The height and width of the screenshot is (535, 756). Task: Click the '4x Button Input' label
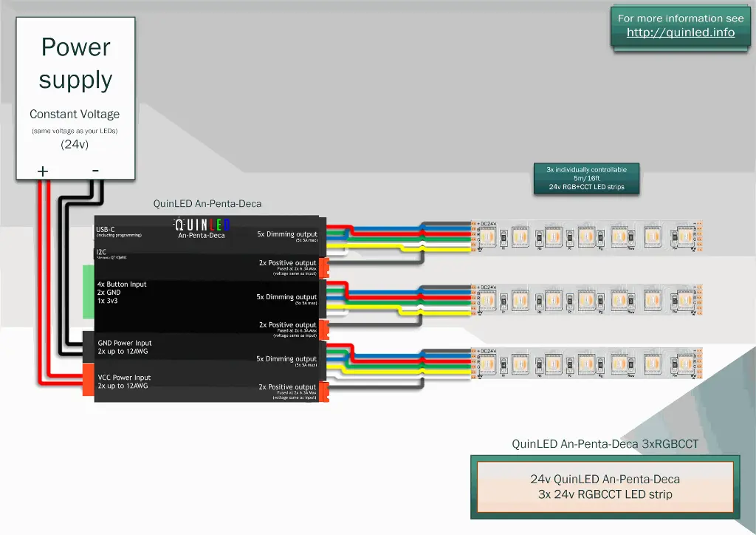[122, 284]
